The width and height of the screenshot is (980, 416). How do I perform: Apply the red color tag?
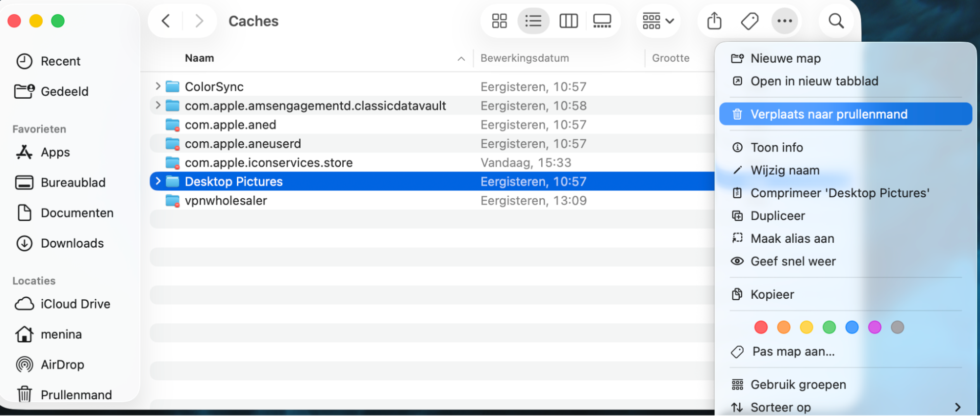coord(761,327)
